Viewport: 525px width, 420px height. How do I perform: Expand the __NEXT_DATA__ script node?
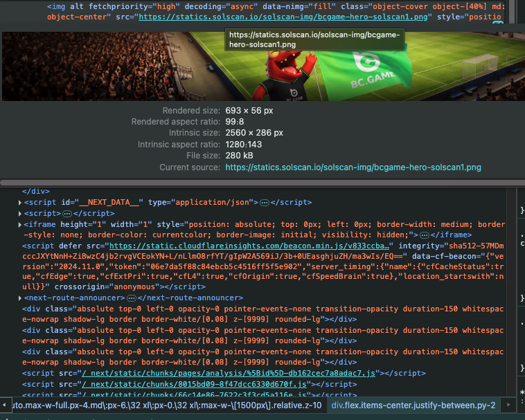tap(20, 203)
